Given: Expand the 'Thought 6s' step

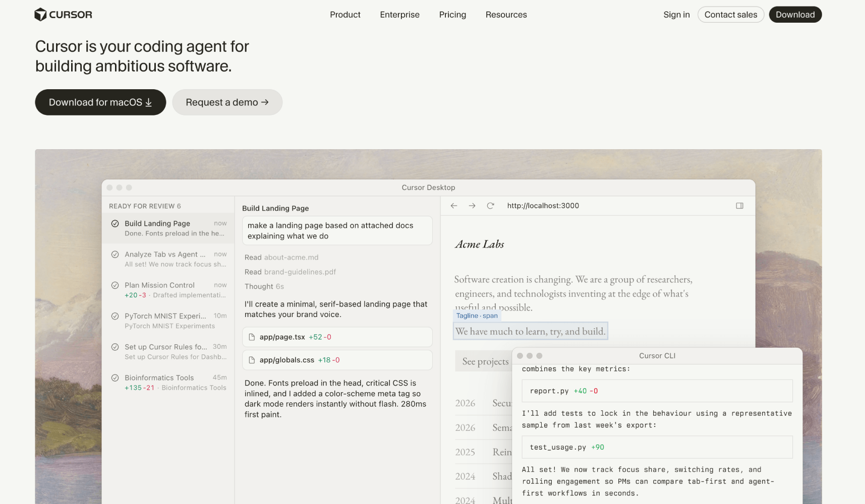Looking at the screenshot, I should pos(264,287).
